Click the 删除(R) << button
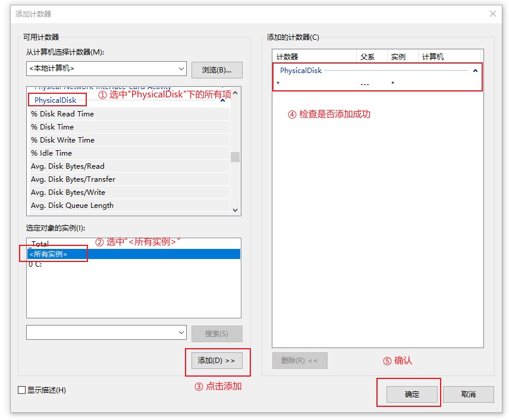Image resolution: width=509 pixels, height=420 pixels. [x=300, y=361]
